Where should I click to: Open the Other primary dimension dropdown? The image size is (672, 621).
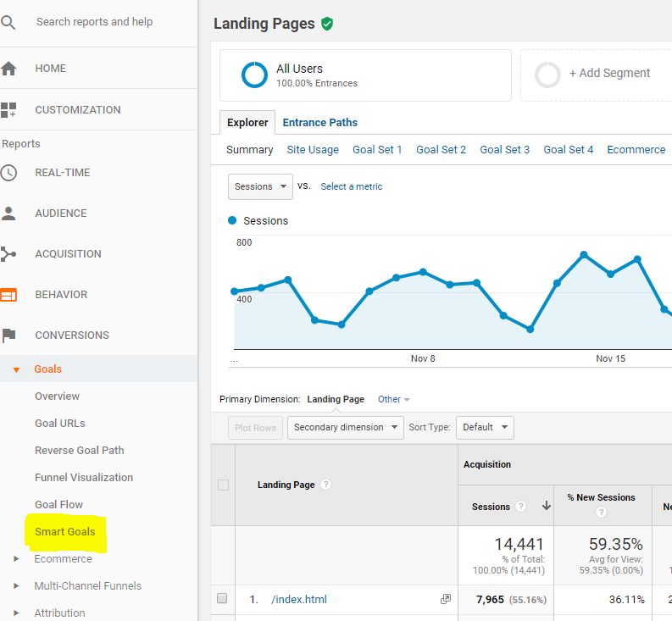click(394, 399)
